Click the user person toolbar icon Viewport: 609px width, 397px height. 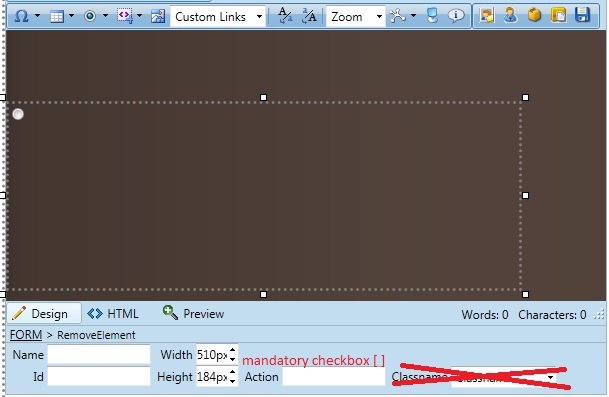(510, 16)
